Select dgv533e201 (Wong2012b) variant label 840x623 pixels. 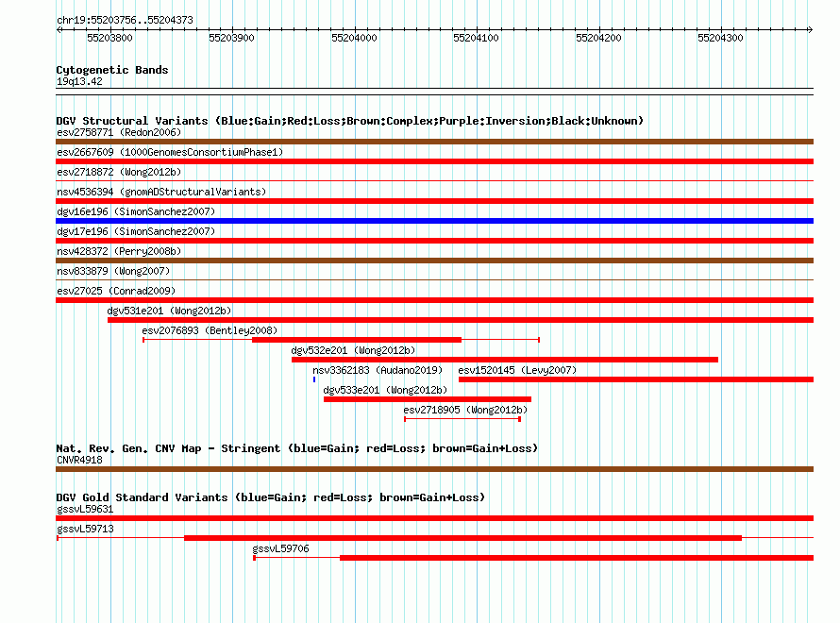[x=385, y=390]
